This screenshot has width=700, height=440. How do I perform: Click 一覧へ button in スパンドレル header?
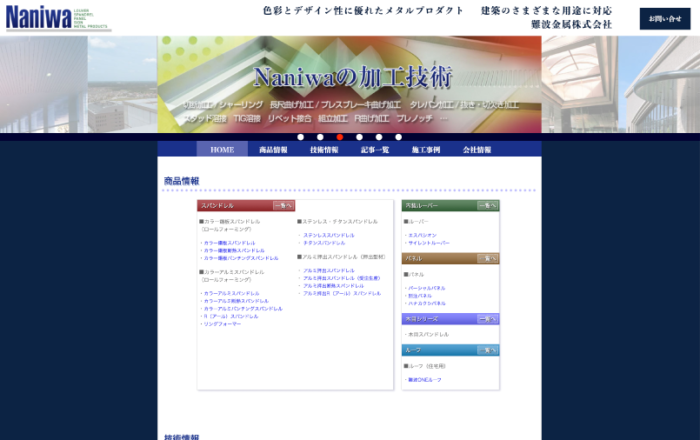coord(283,205)
